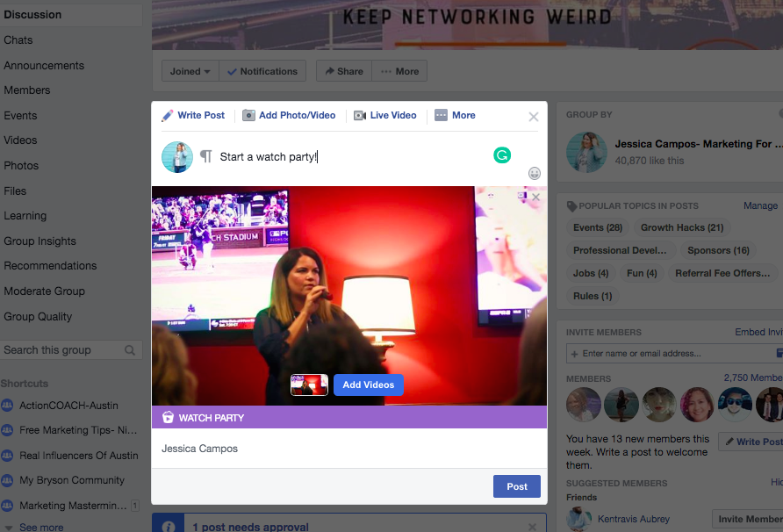Open Files in the sidebar
783x532 pixels.
coord(15,191)
